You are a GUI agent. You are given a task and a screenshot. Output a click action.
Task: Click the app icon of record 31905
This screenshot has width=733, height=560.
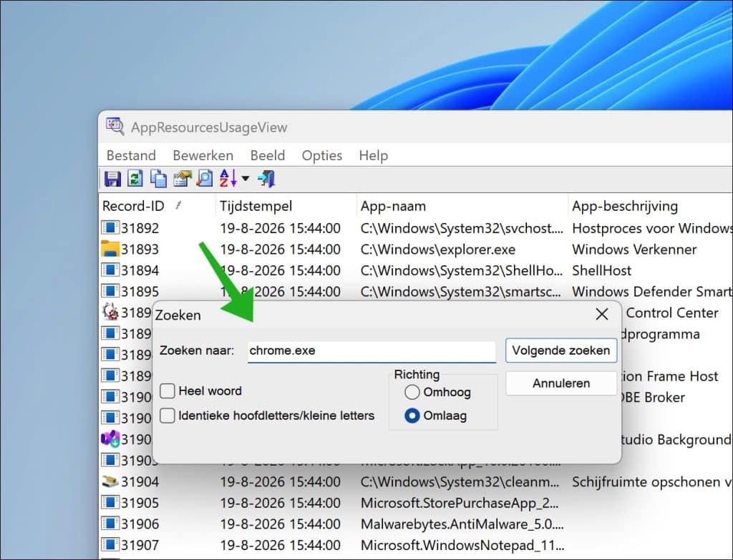110,503
